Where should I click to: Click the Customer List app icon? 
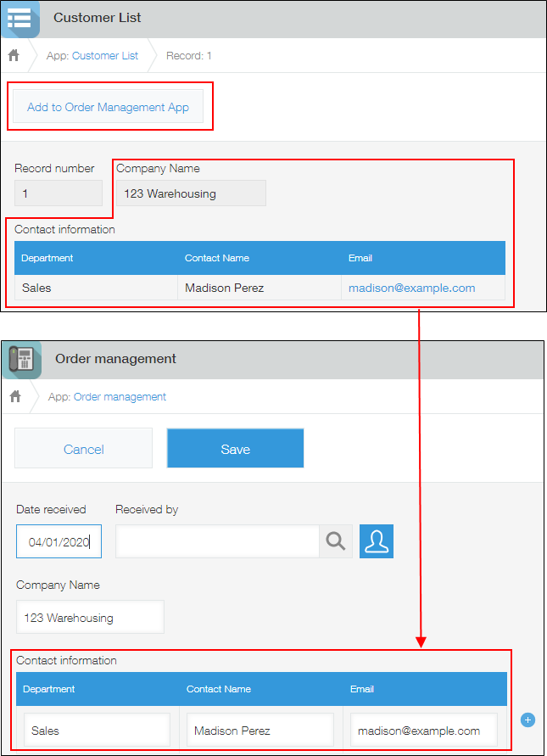20,19
